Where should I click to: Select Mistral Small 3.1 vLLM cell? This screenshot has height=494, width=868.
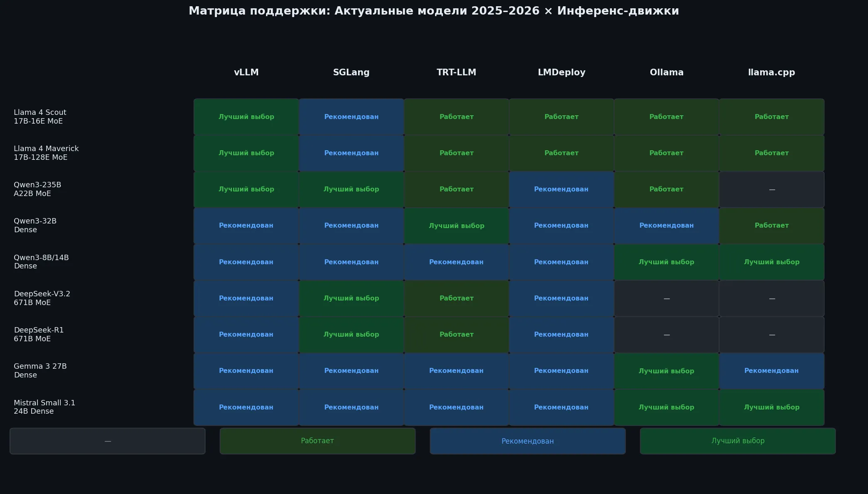[246, 407]
